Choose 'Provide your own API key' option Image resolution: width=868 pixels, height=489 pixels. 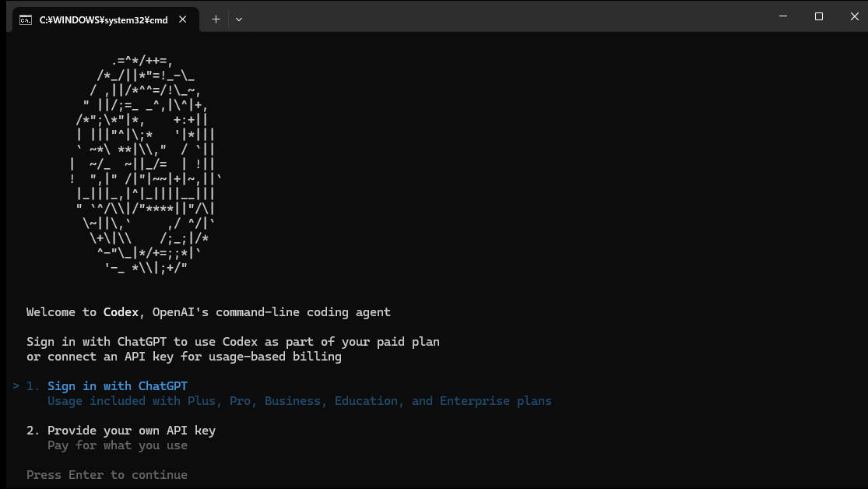pos(132,431)
